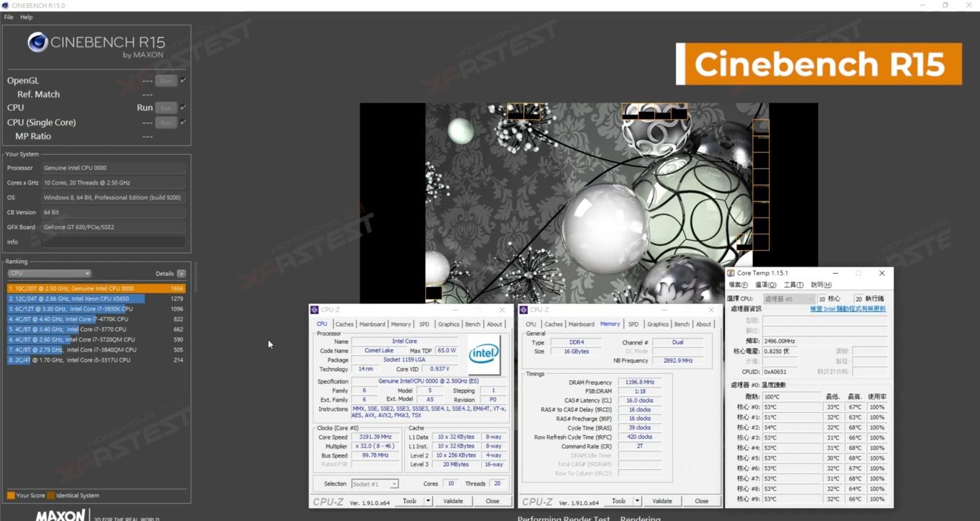Click Tools button in the CPU-Z memory window

(x=618, y=501)
